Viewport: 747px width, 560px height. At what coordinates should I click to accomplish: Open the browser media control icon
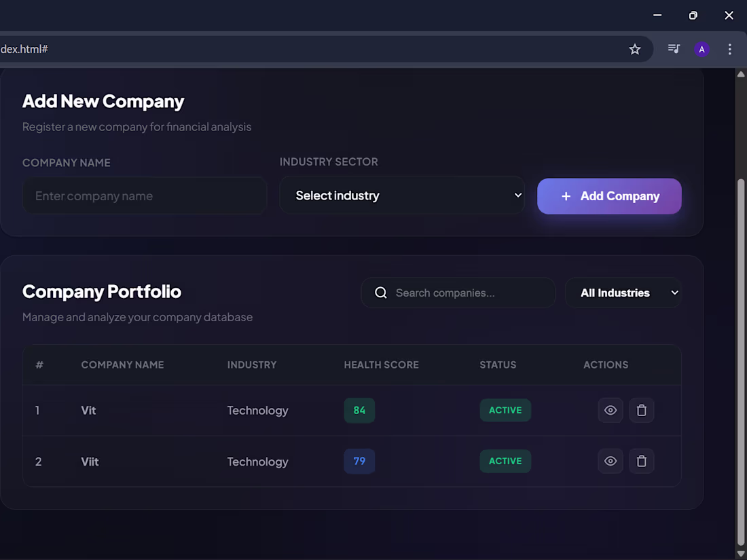[x=674, y=49]
